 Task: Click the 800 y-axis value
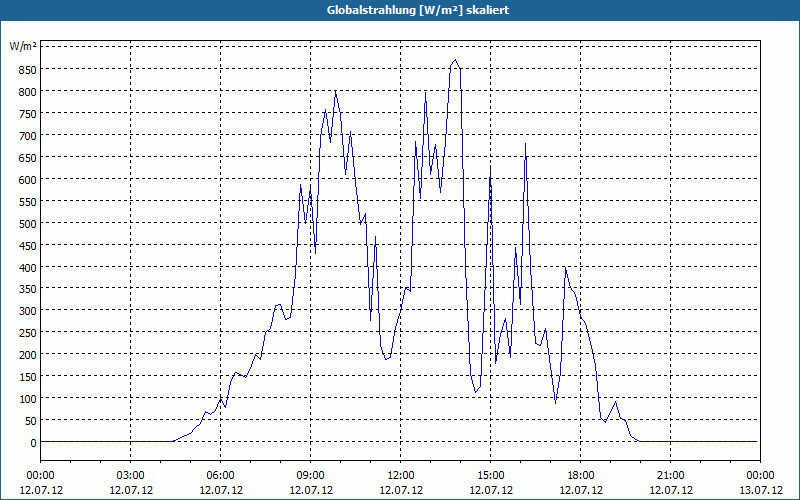pyautogui.click(x=28, y=91)
